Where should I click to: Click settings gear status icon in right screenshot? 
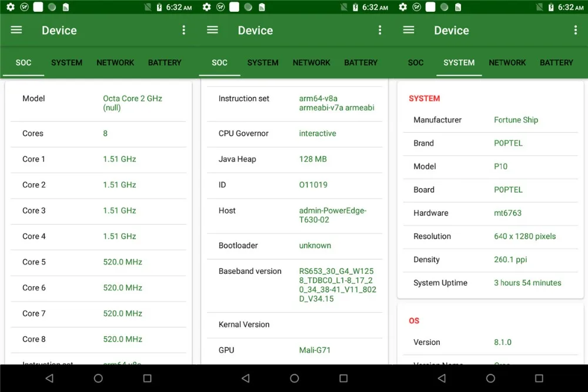click(403, 7)
